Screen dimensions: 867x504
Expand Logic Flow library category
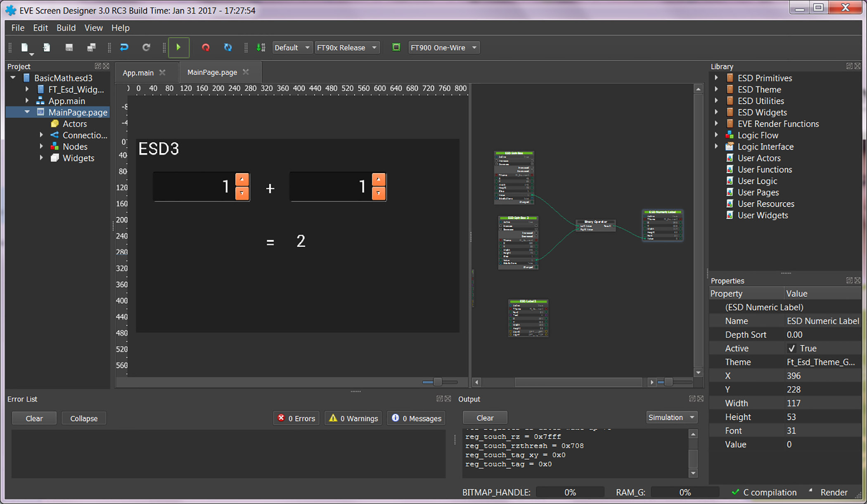[x=716, y=135]
